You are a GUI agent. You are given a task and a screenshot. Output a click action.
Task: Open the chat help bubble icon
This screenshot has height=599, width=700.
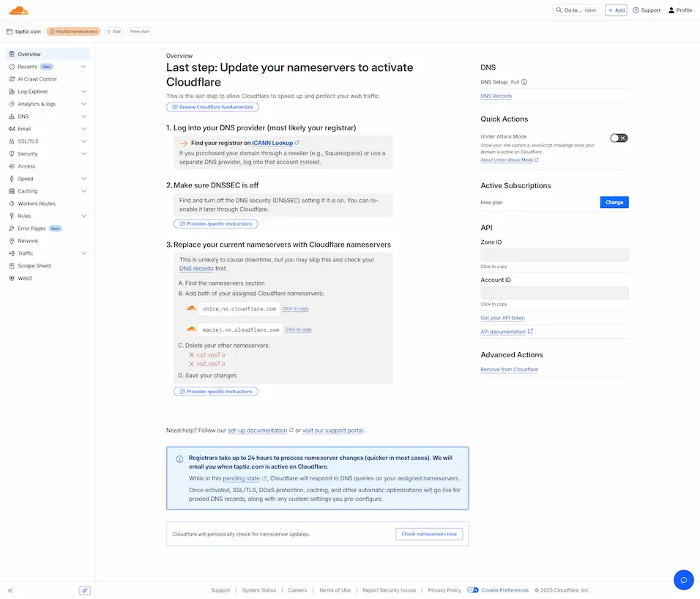(683, 580)
